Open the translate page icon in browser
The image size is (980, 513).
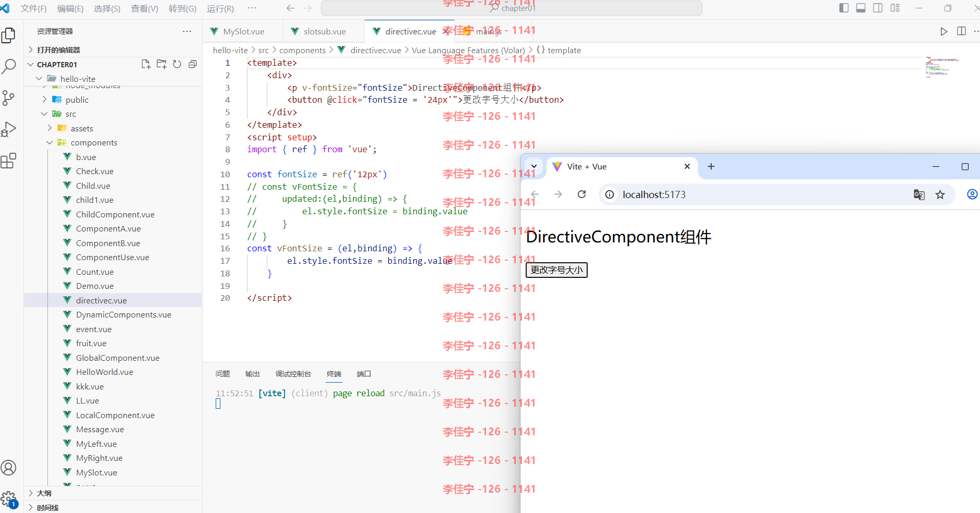(919, 194)
